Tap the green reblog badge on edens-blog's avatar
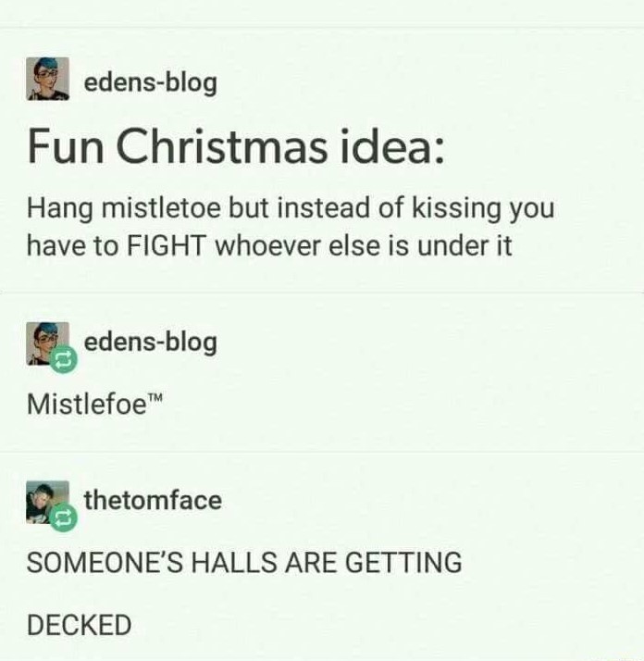The height and width of the screenshot is (661, 644). 64,359
